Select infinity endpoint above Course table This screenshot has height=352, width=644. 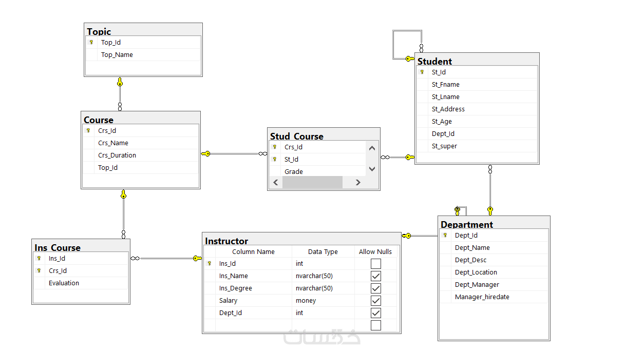coord(120,106)
